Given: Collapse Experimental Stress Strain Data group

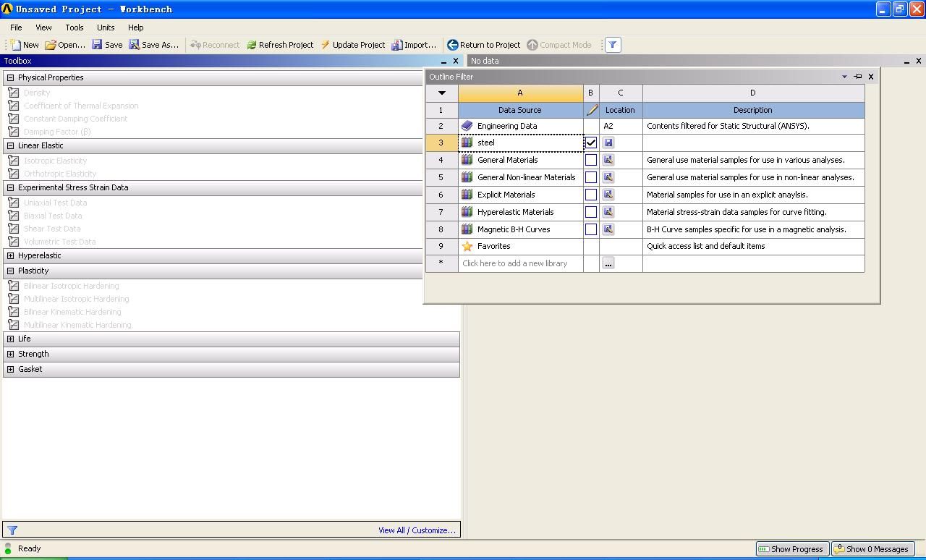Looking at the screenshot, I should click(x=10, y=187).
